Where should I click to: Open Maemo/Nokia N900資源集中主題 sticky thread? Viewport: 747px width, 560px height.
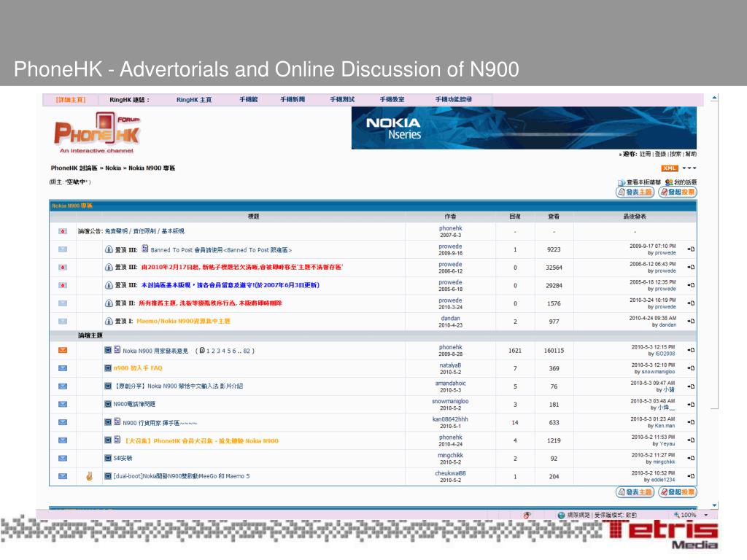183,321
